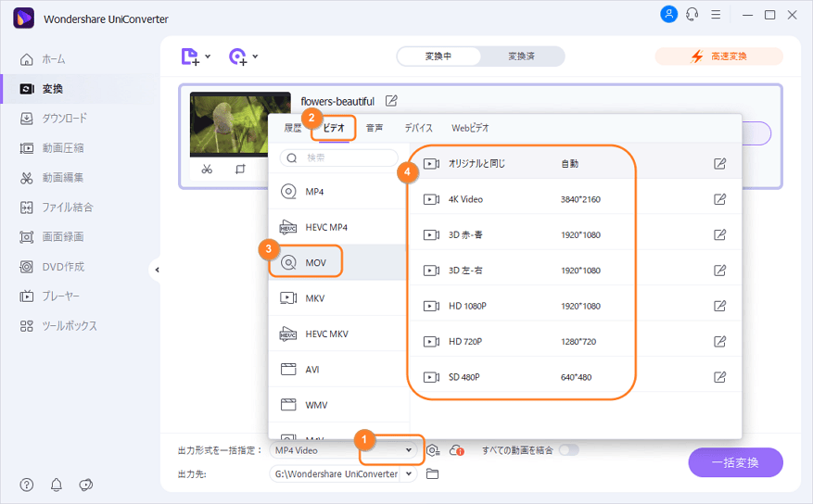The height and width of the screenshot is (504, 813).
Task: Select the MOV format in the list
Action: point(315,262)
